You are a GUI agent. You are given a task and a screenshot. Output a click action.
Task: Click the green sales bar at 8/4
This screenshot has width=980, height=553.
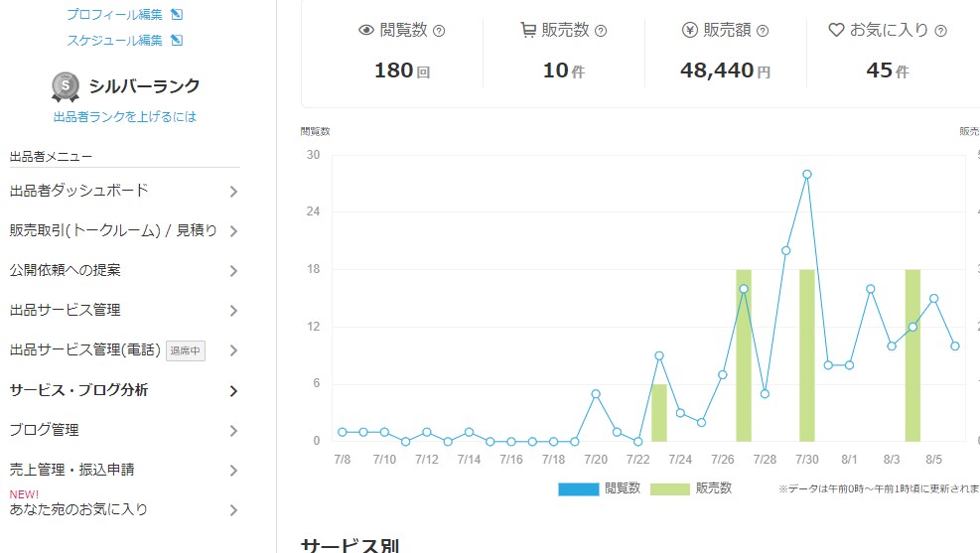pos(912,355)
